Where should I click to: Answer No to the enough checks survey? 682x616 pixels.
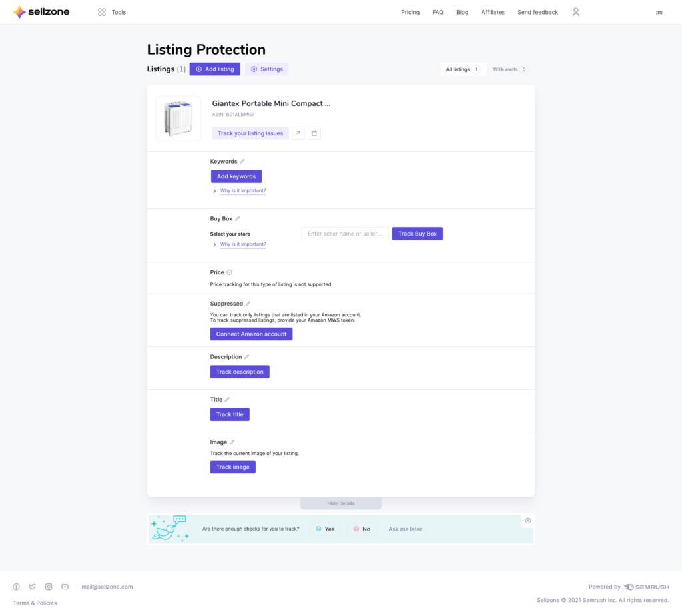362,529
